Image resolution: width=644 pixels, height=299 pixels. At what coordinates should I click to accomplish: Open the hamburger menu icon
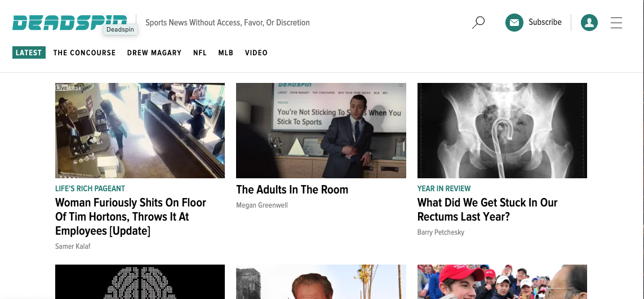(x=616, y=23)
